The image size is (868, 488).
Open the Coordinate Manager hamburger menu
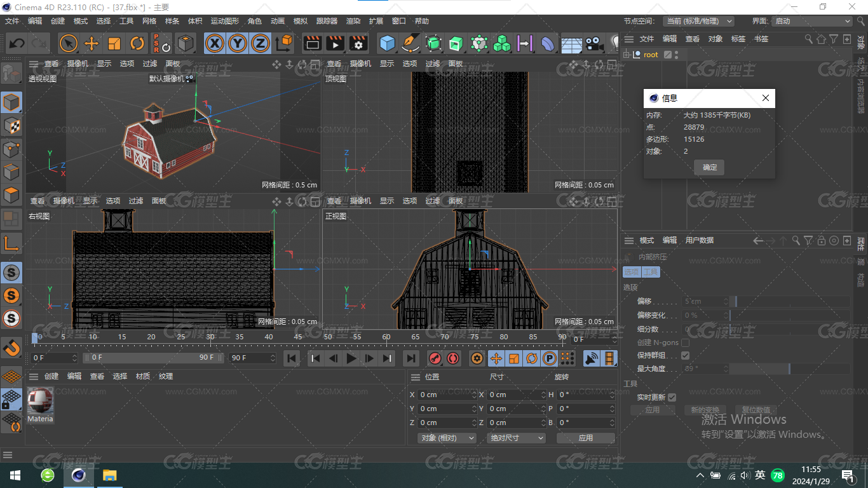coord(415,377)
